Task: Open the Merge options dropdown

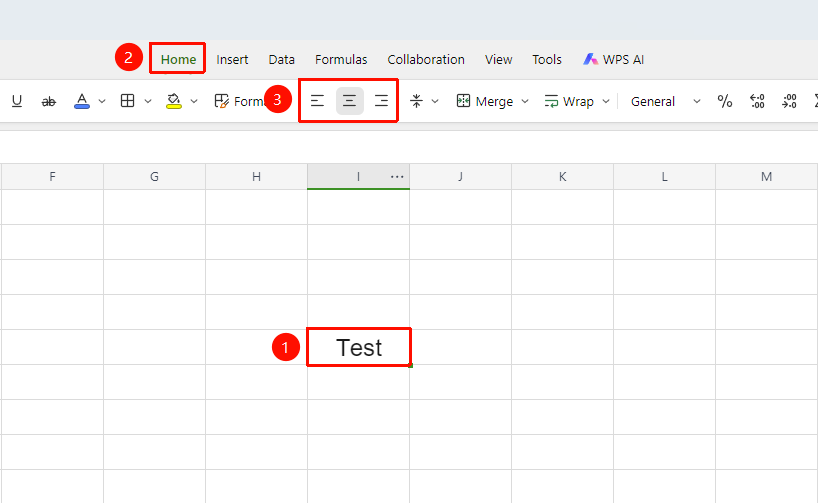Action: coord(525,101)
